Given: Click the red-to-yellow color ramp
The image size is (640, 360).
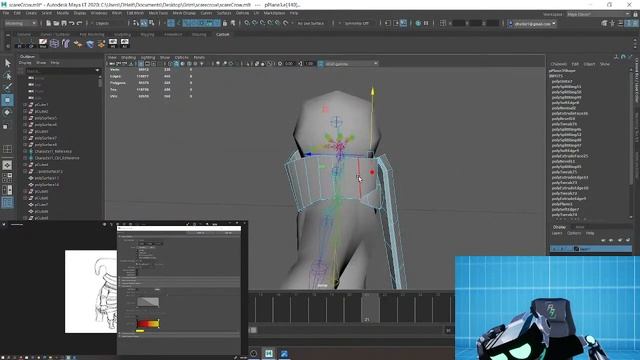Looking at the screenshot, I should (148, 324).
